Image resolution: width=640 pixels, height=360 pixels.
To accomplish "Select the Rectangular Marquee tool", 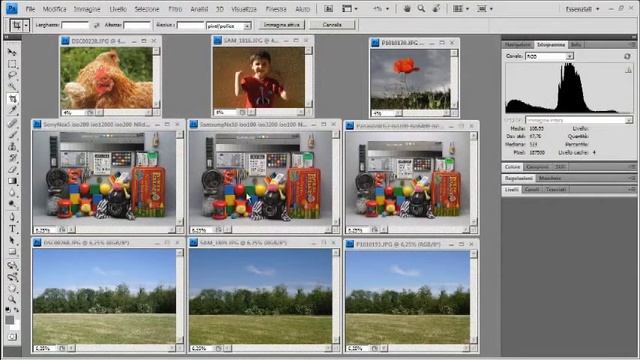I will [12, 64].
